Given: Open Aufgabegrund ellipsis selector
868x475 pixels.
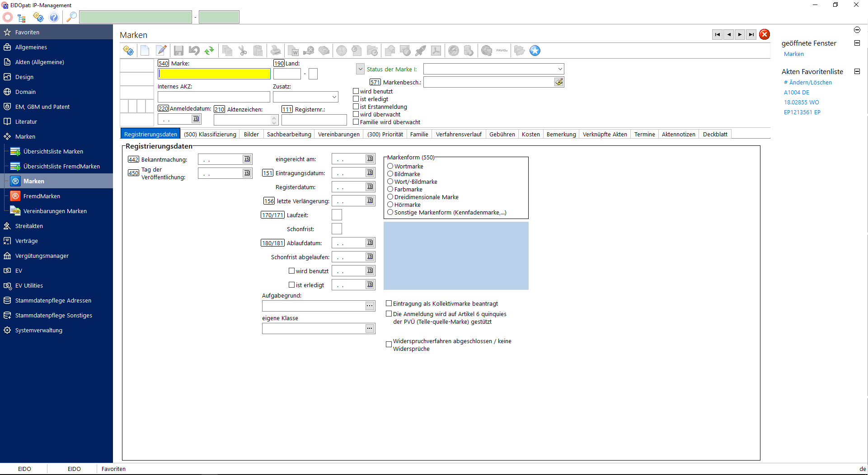Looking at the screenshot, I should tap(370, 306).
